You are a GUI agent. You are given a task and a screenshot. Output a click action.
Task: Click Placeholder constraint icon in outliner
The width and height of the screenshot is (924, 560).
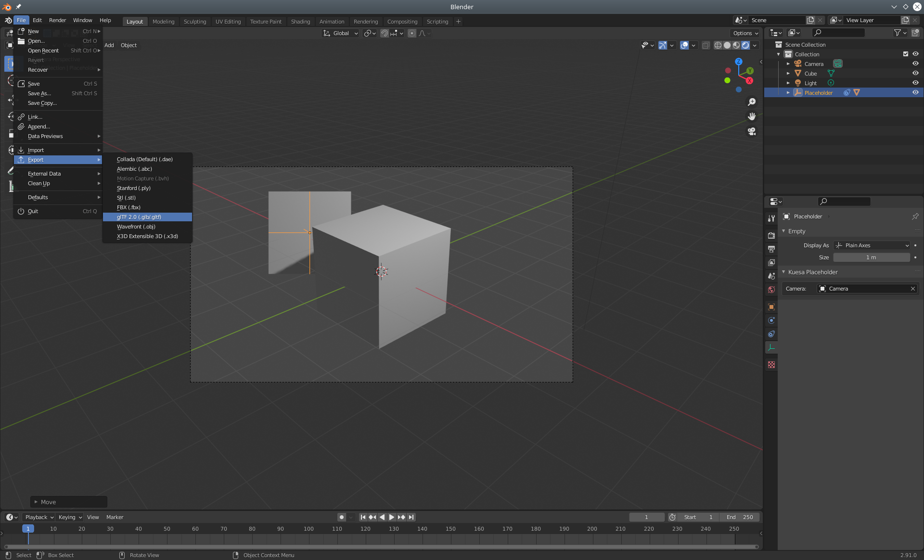pyautogui.click(x=847, y=92)
